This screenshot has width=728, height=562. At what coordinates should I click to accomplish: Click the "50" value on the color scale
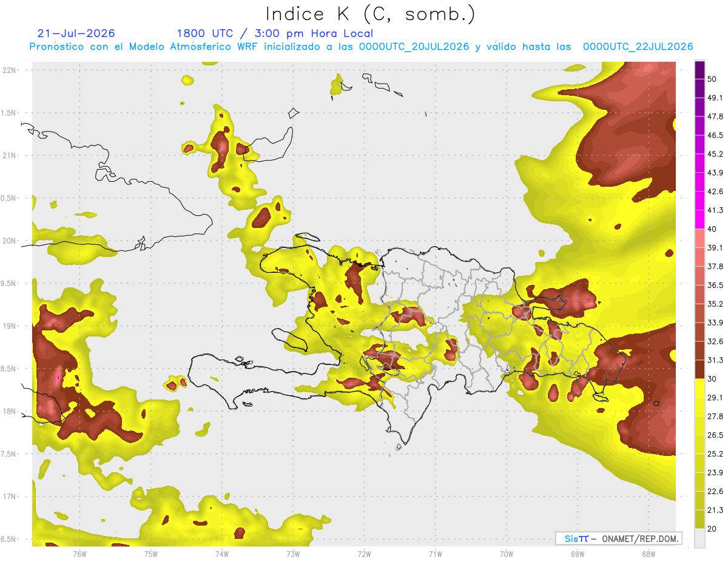[712, 79]
